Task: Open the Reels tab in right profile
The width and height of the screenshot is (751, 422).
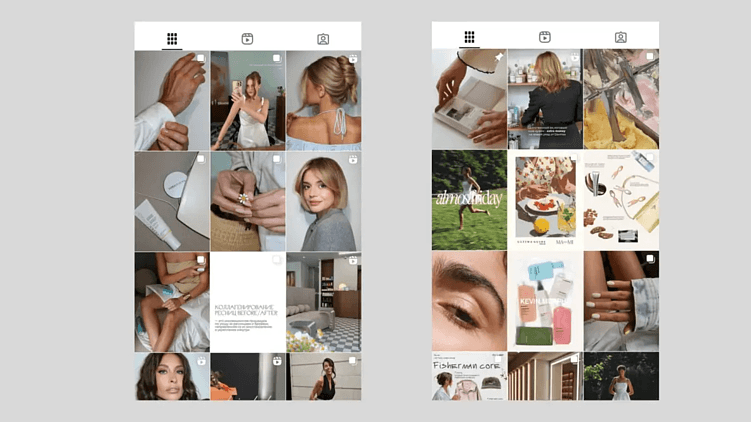Action: 545,37
